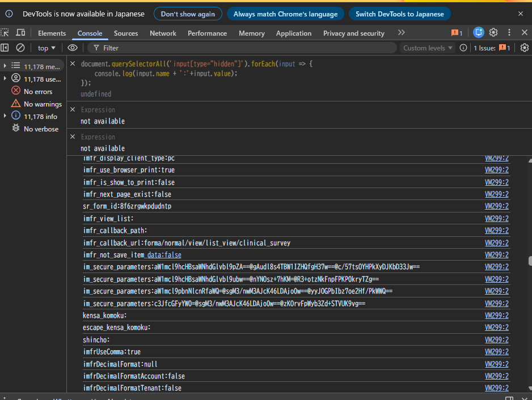
Task: Activate the inspect element picker icon
Action: 5,33
